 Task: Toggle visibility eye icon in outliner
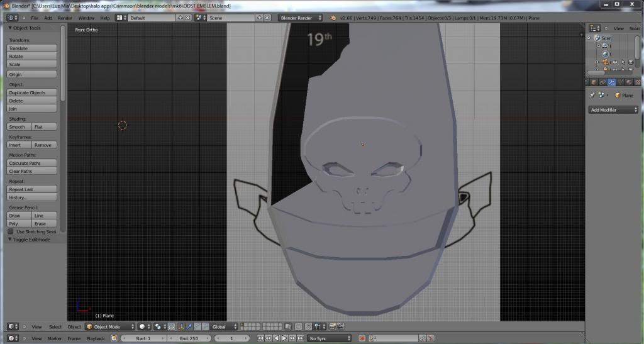tap(614, 62)
